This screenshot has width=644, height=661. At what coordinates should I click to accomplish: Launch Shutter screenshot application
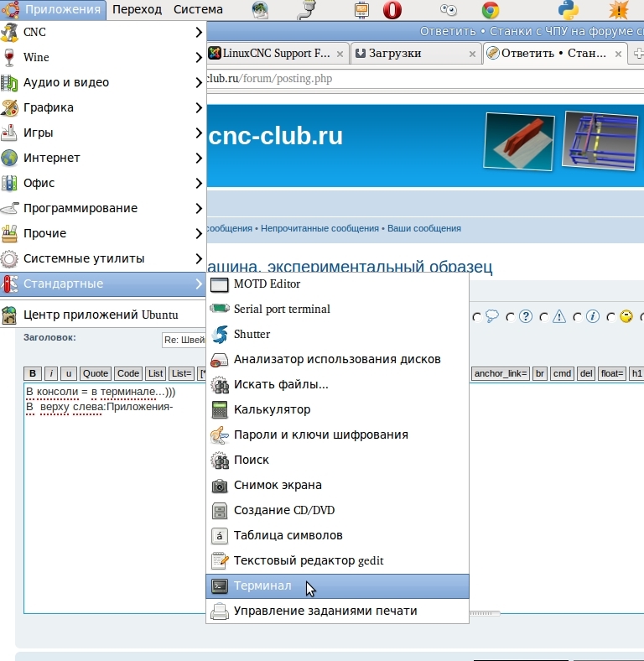click(337, 335)
